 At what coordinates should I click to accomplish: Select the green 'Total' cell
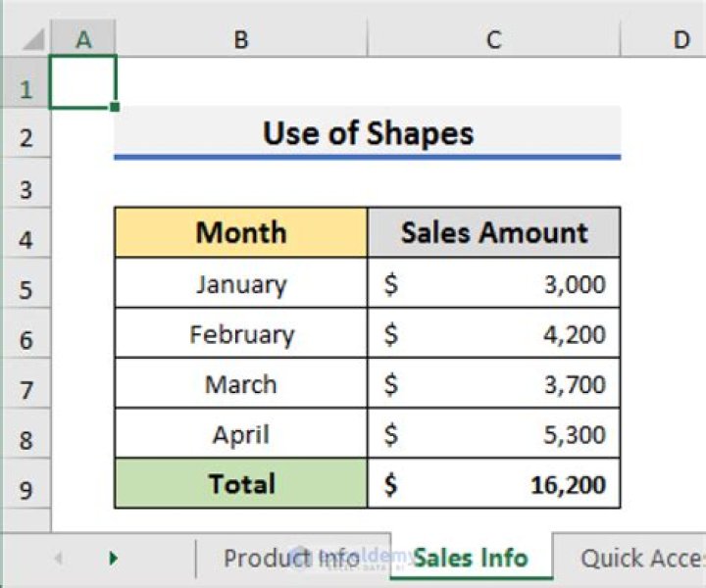[x=241, y=483]
